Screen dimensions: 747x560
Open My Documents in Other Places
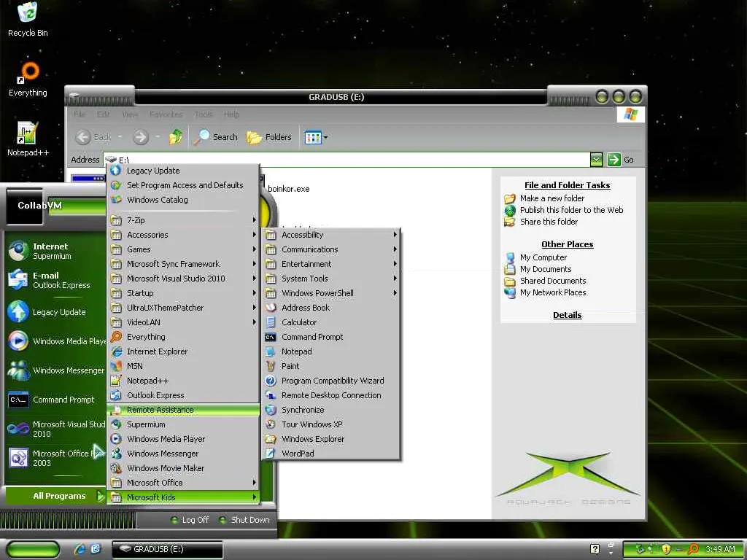[x=546, y=269]
